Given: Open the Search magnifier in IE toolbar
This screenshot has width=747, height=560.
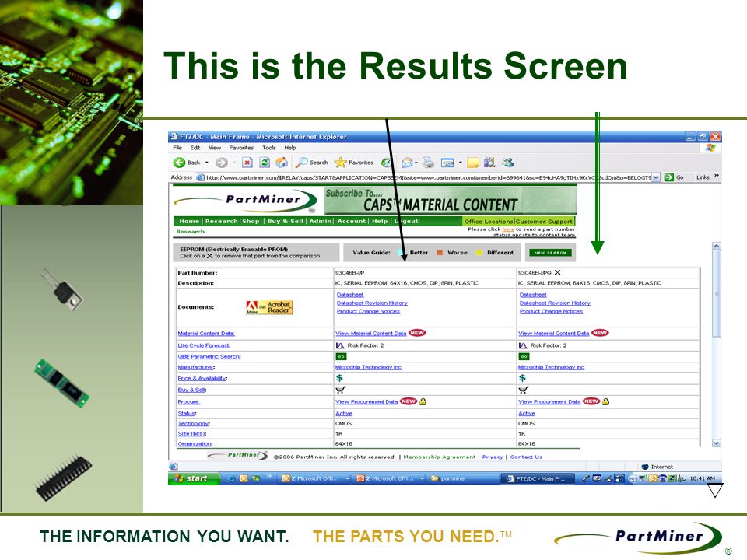Looking at the screenshot, I should click(x=311, y=163).
